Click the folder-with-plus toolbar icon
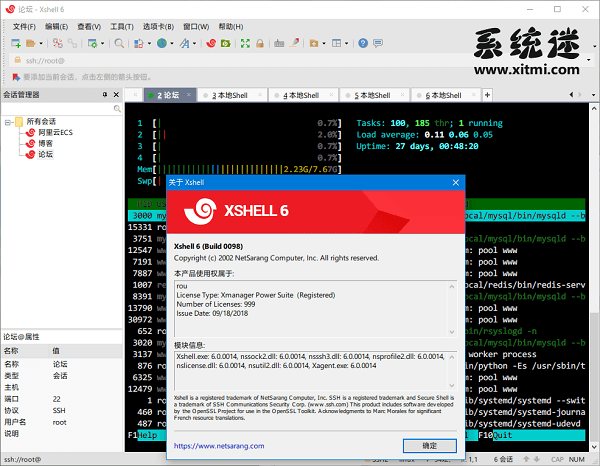The image size is (600, 466). coord(314,43)
